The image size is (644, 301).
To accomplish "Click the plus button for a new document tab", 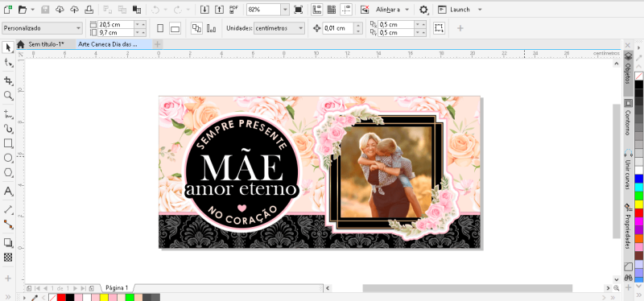I will click(x=157, y=44).
